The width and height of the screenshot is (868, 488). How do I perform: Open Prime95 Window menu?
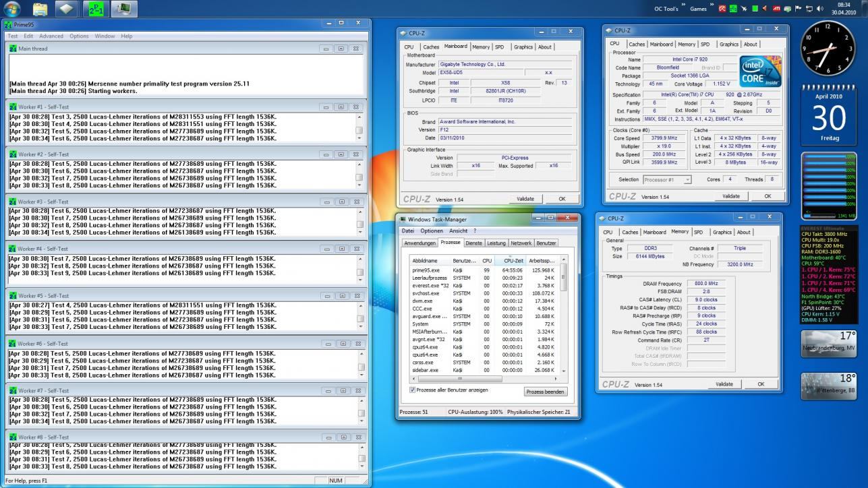[105, 36]
